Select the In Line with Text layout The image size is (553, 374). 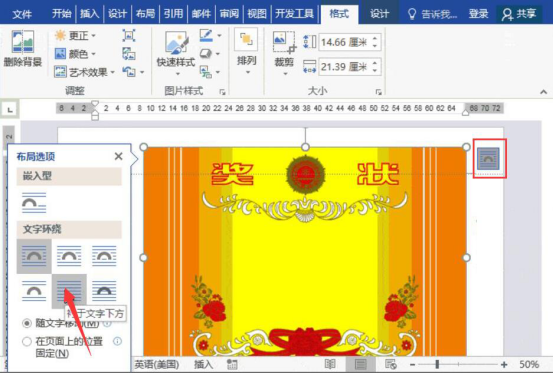point(34,203)
